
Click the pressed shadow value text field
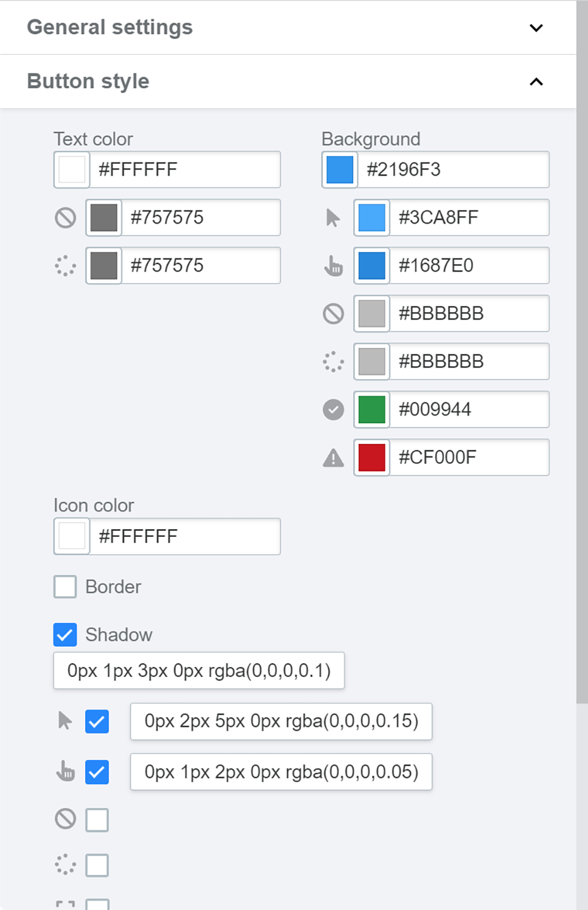click(x=281, y=772)
